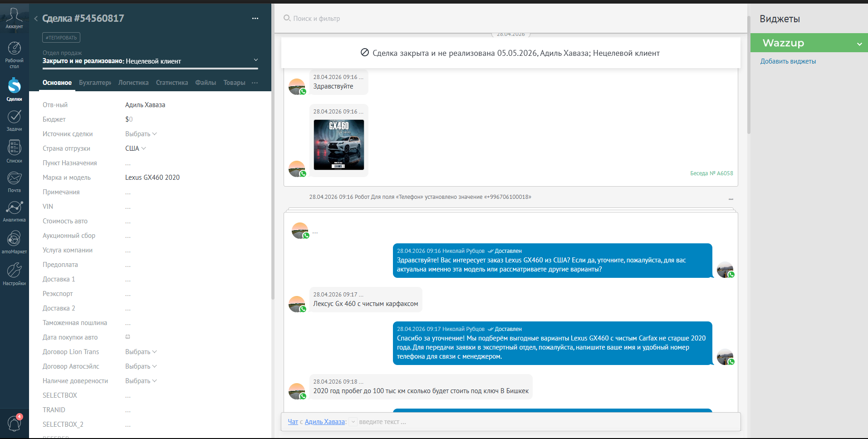Switch to the Статистика tab
Image resolution: width=868 pixels, height=439 pixels.
coord(172,83)
